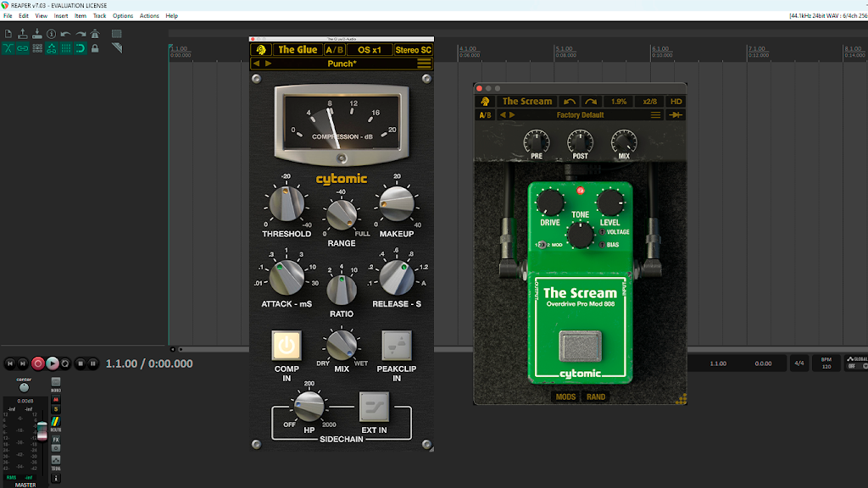868x488 pixels.
Task: Click the transport Play button
Action: coord(52,363)
